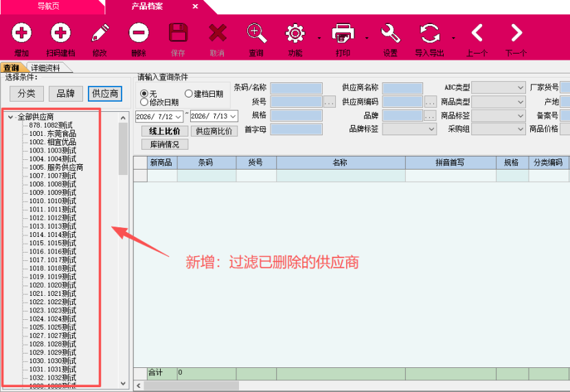The width and height of the screenshot is (570, 392).
Task: Click the 新商品 column header
Action: point(162,163)
